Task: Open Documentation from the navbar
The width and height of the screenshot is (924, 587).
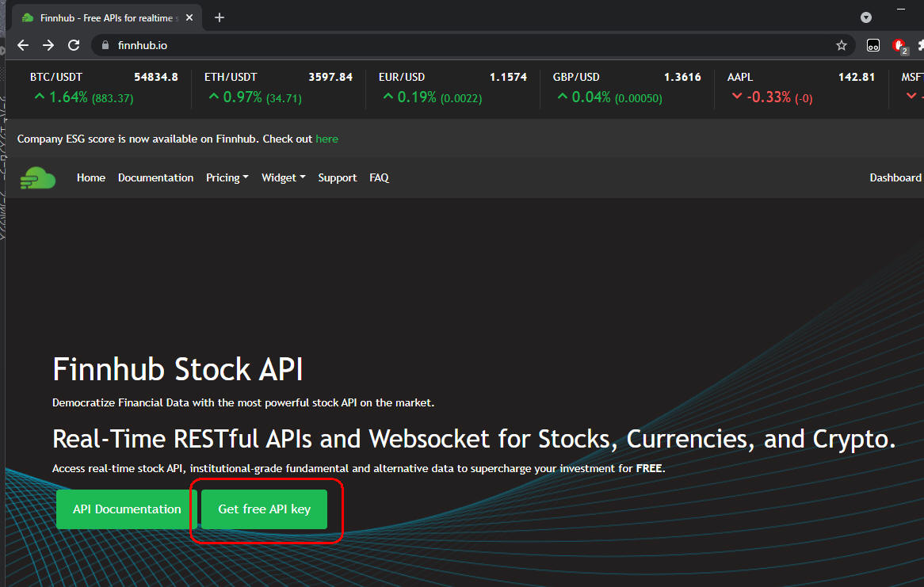Action: tap(155, 177)
